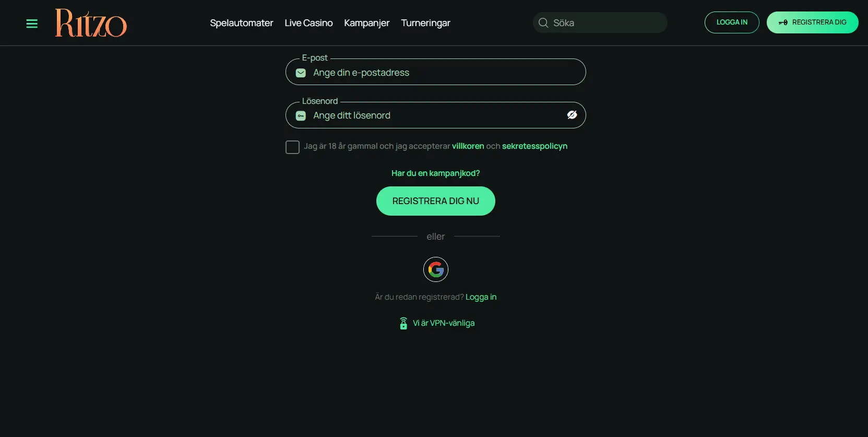Click the VPN padlock icon
This screenshot has width=868, height=437.
403,323
